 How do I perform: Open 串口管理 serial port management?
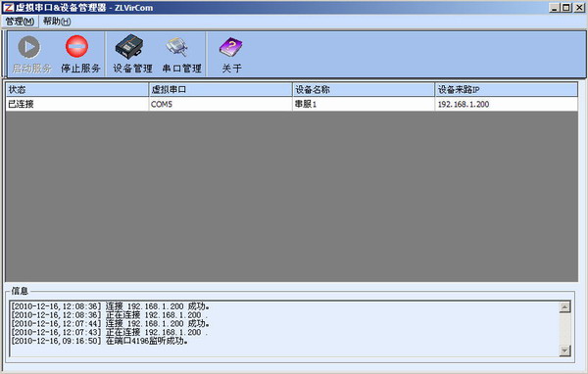click(x=176, y=47)
